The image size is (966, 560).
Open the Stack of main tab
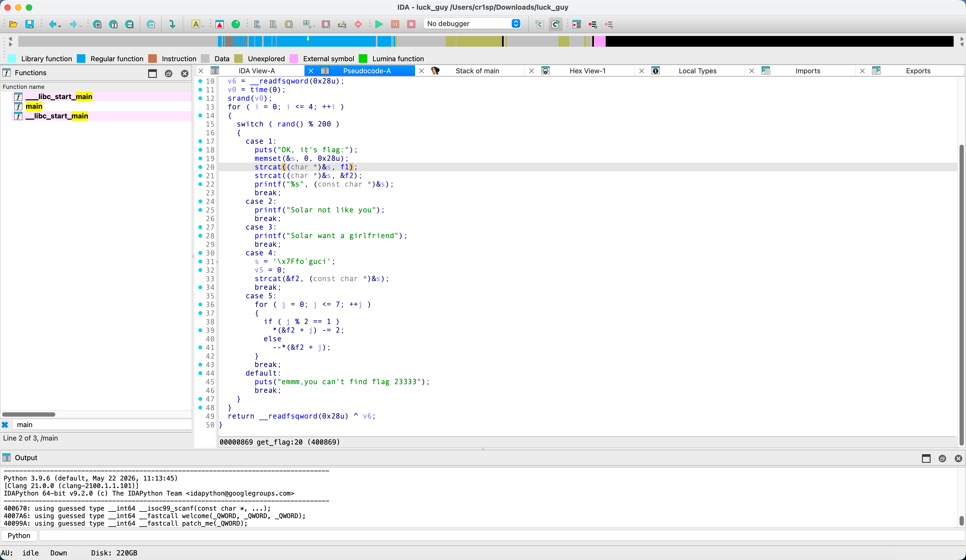477,71
